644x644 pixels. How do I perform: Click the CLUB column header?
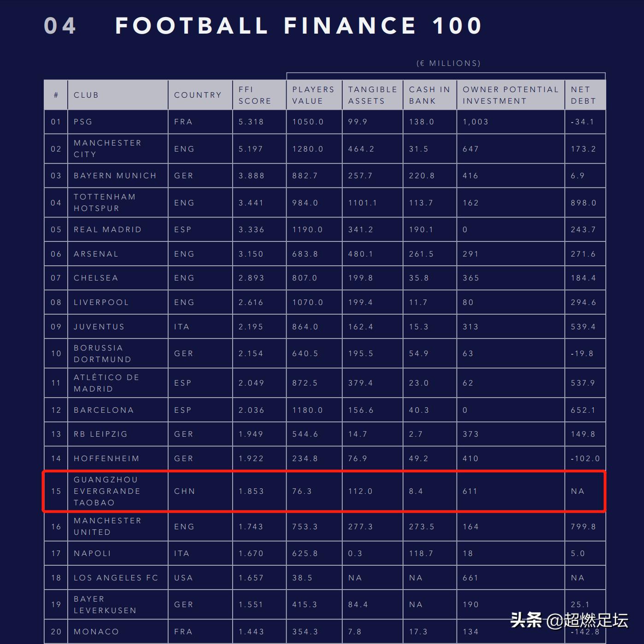[x=86, y=95]
